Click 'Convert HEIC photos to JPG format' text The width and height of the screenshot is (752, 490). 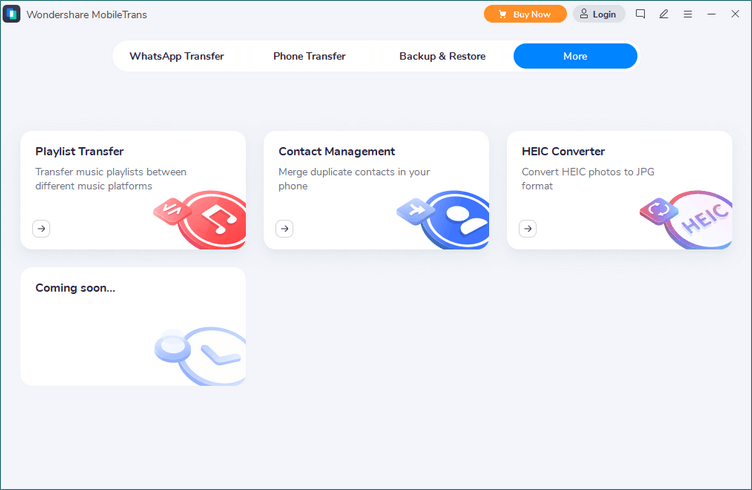[588, 179]
